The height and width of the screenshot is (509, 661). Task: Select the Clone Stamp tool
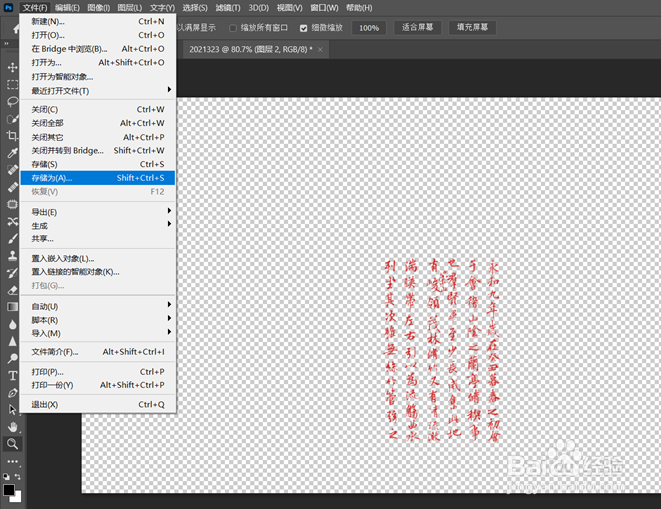(12, 256)
